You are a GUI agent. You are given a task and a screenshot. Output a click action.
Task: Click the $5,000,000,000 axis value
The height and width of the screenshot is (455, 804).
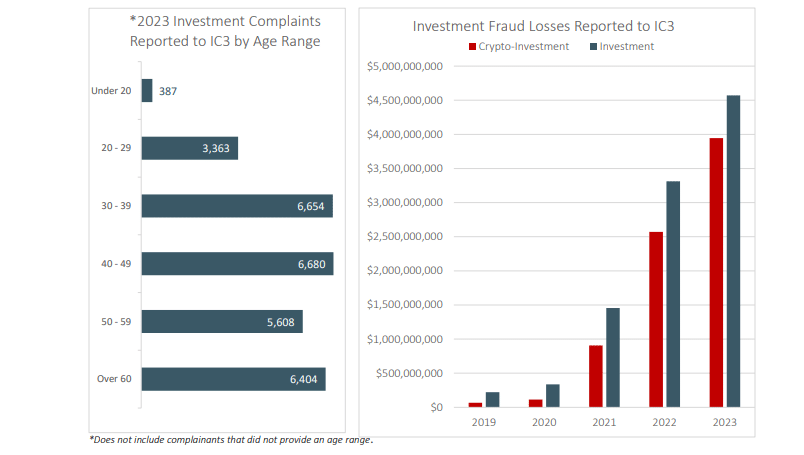pos(405,66)
